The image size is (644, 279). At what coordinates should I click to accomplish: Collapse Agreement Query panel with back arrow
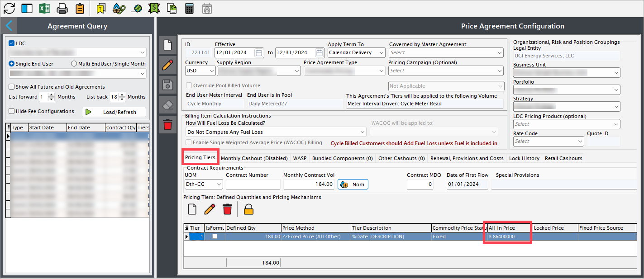[x=9, y=25]
